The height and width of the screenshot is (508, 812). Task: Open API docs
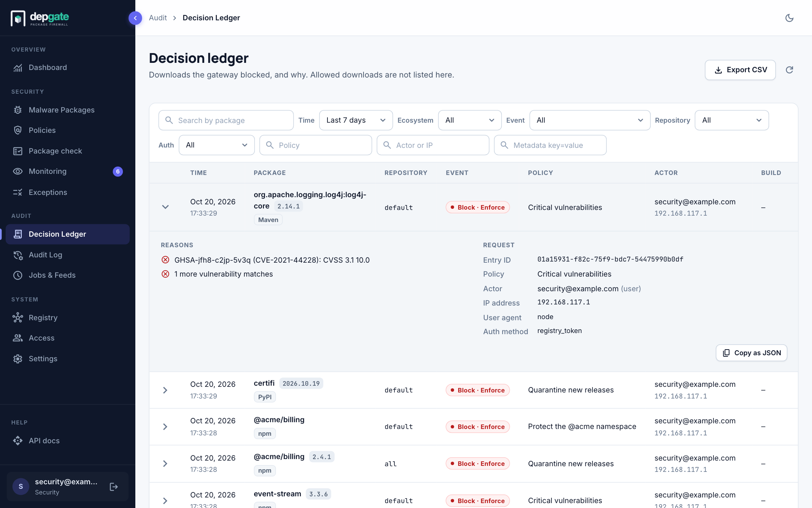coord(68,441)
